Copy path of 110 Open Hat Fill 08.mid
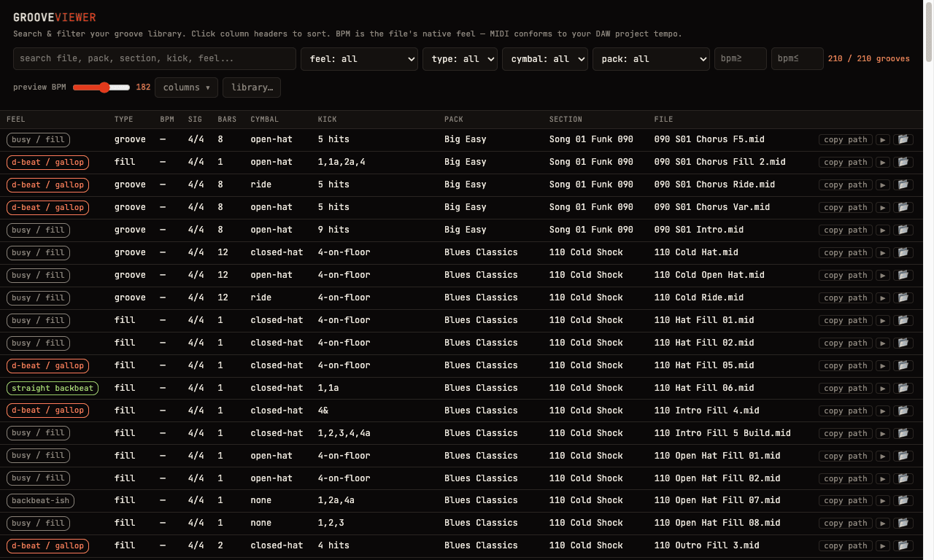The height and width of the screenshot is (560, 934). [x=846, y=524]
